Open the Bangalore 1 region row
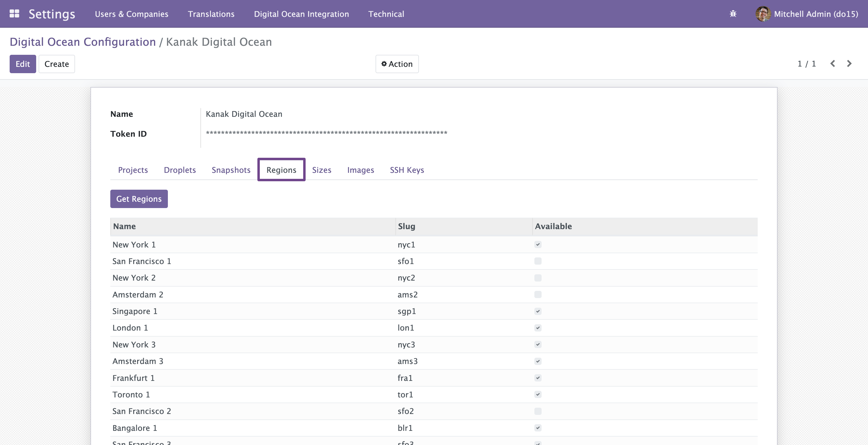Screen dimensions: 868x445 (434, 428)
